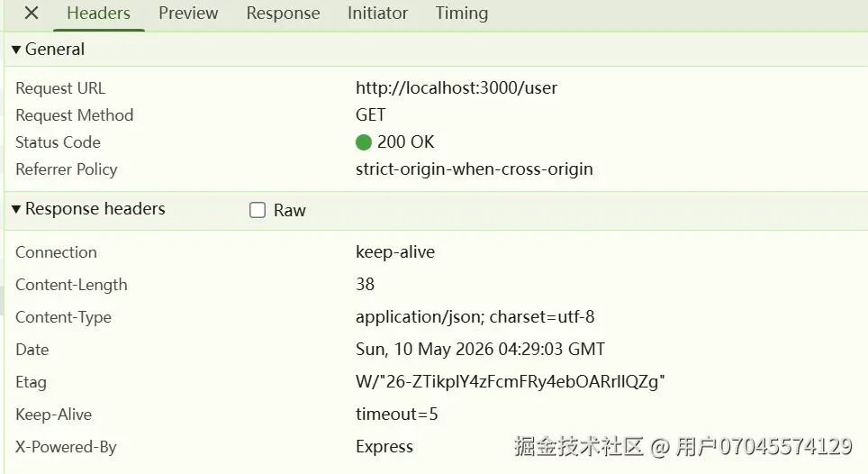Open the Timing tab
The height and width of the screenshot is (474, 868).
pos(462,13)
